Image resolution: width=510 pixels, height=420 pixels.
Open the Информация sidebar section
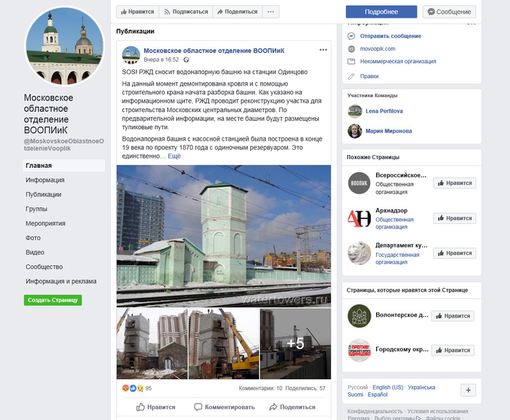(45, 180)
